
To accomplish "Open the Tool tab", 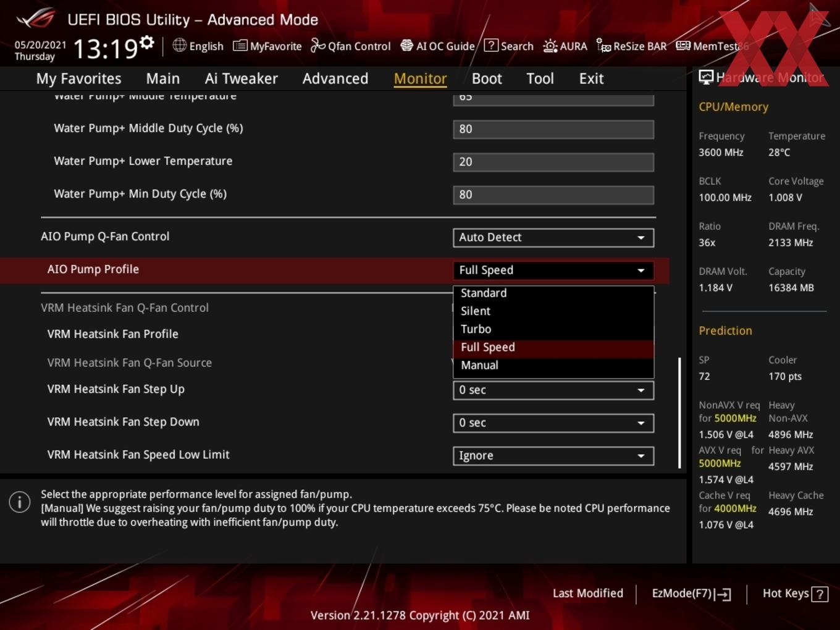I will [x=540, y=78].
